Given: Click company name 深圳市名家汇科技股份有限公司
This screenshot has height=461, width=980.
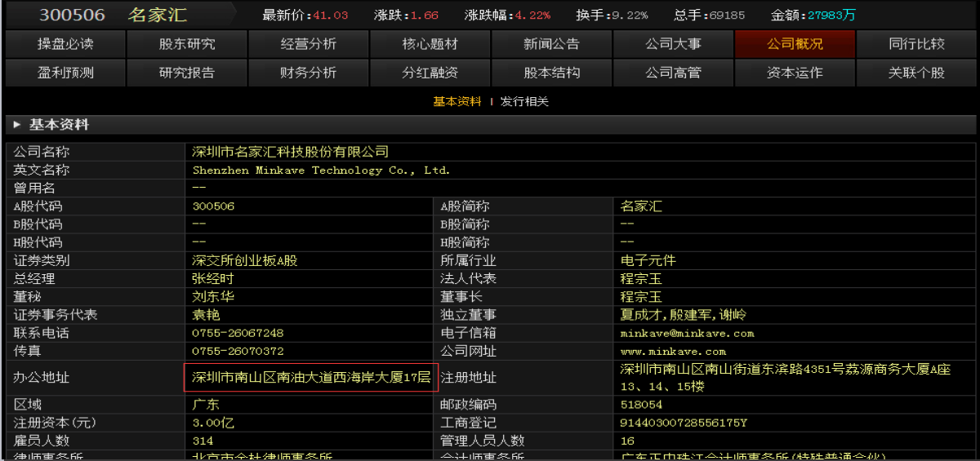Looking at the screenshot, I should click(x=291, y=152).
